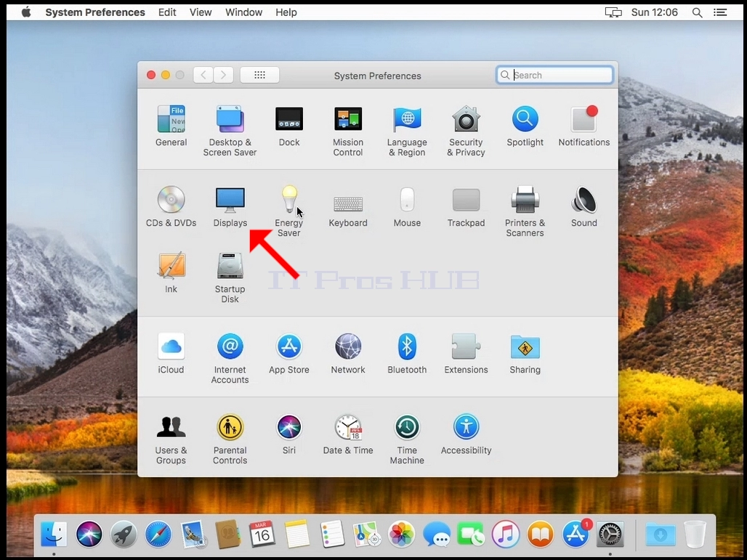
Task: Open Network preferences pane
Action: pyautogui.click(x=348, y=353)
